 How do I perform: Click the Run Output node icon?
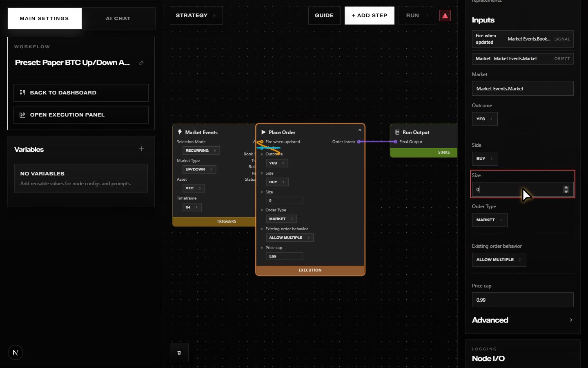click(397, 132)
